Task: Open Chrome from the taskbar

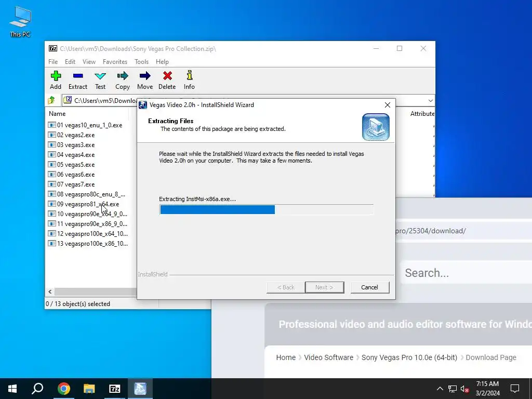Action: 63,389
